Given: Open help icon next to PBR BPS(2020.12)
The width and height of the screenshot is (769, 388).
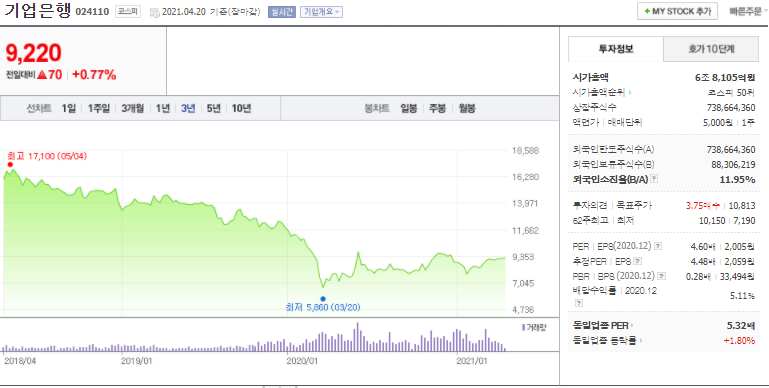Looking at the screenshot, I should (662, 277).
